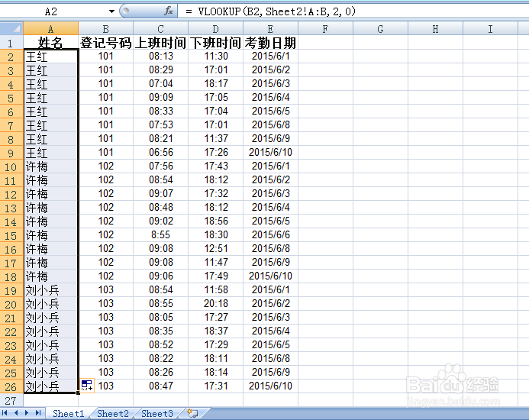The image size is (529, 420).
Task: Click cell C9 with time 06:56
Action: (161, 153)
